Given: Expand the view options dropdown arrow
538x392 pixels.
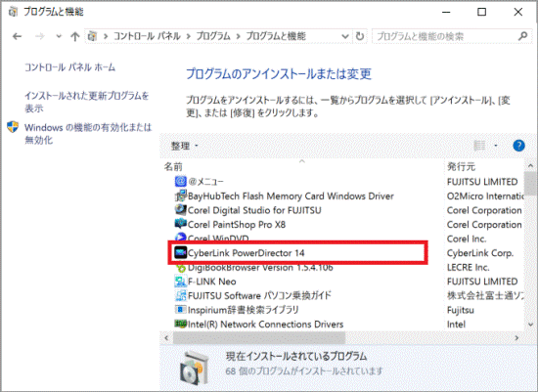Looking at the screenshot, I should (x=496, y=146).
